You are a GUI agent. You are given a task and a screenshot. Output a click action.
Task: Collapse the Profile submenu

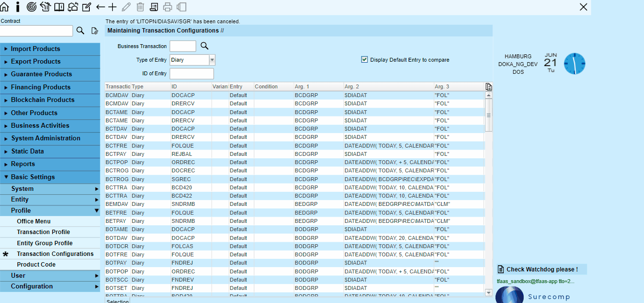[x=50, y=210]
